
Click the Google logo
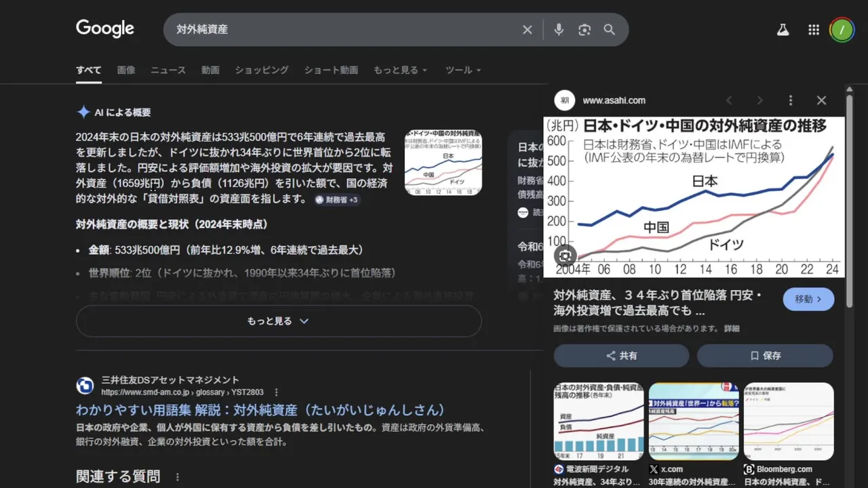(105, 28)
